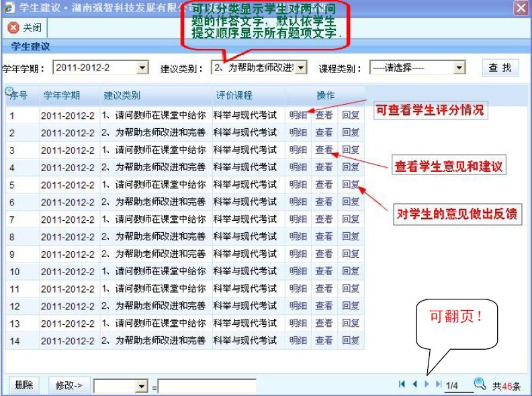Open the field dropdown next to 修改
The height and width of the screenshot is (396, 532).
click(x=141, y=386)
